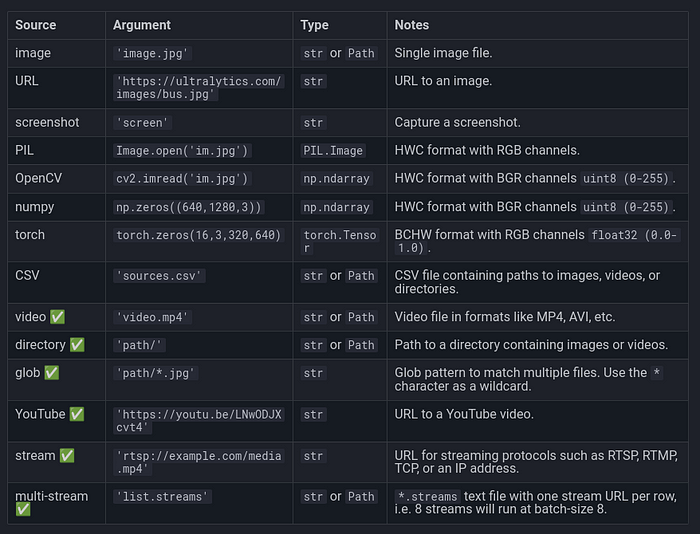The height and width of the screenshot is (534, 700).
Task: Click the green checkmark beside glob
Action: pyautogui.click(x=52, y=373)
